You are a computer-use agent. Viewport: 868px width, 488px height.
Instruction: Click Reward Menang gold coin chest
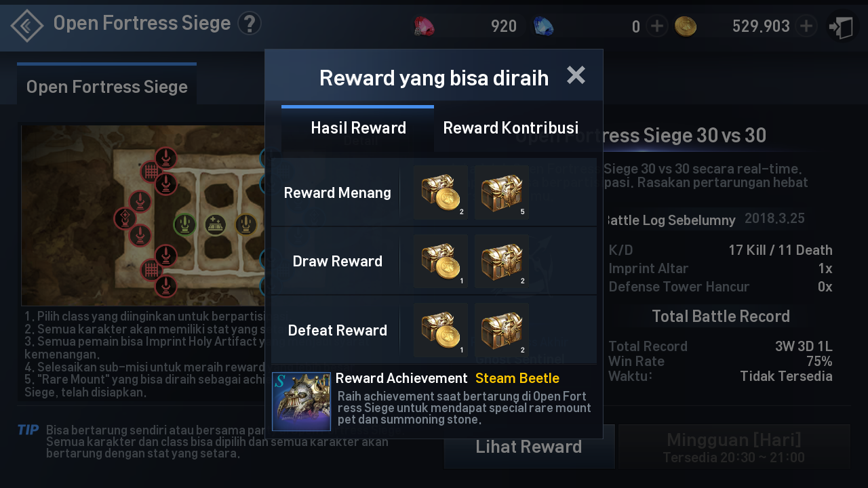tap(441, 192)
